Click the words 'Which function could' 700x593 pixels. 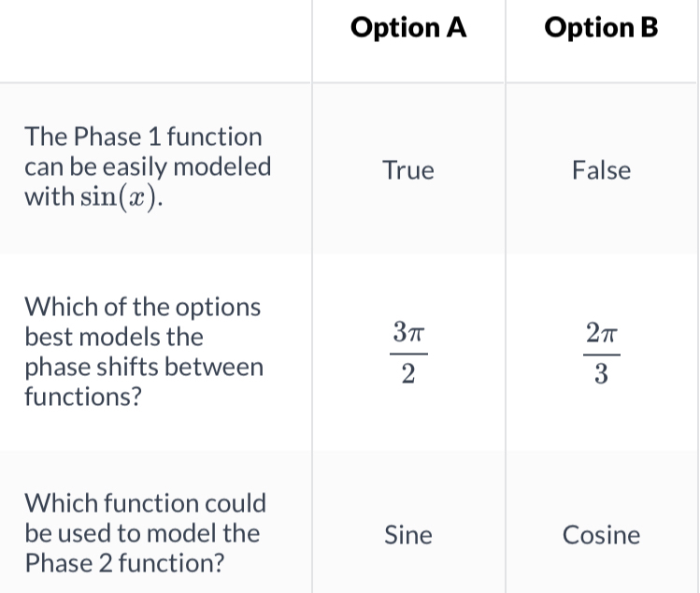(x=145, y=503)
